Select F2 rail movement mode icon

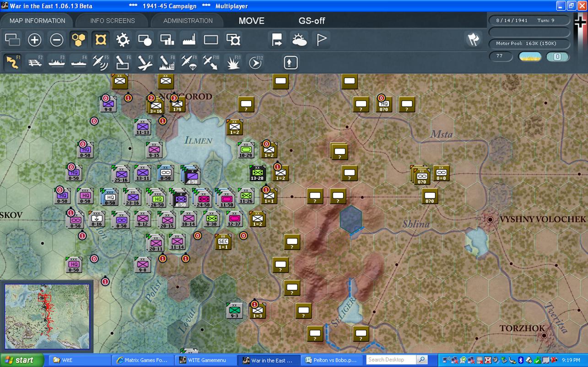click(35, 62)
